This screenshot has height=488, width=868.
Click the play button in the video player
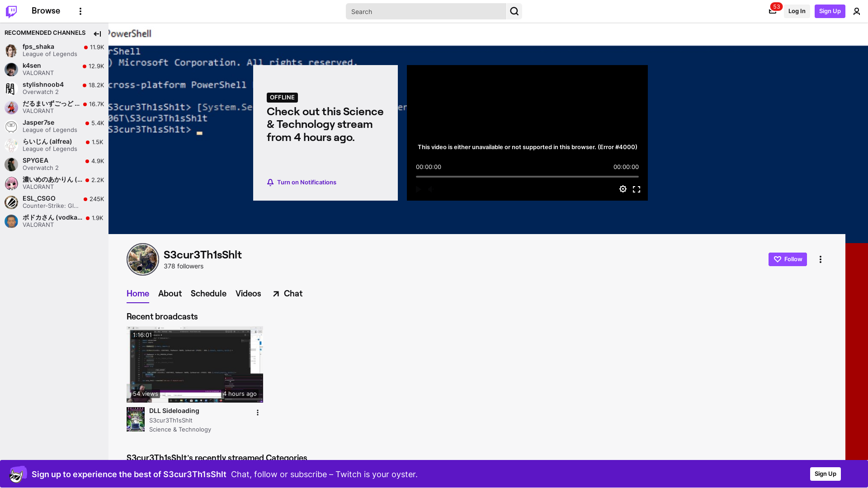(418, 189)
